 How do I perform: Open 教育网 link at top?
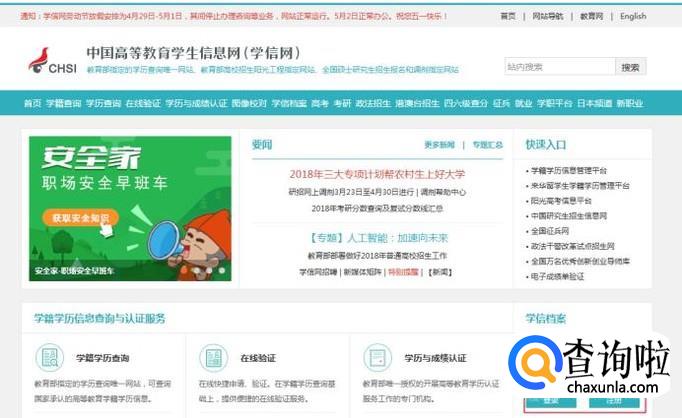coord(592,16)
